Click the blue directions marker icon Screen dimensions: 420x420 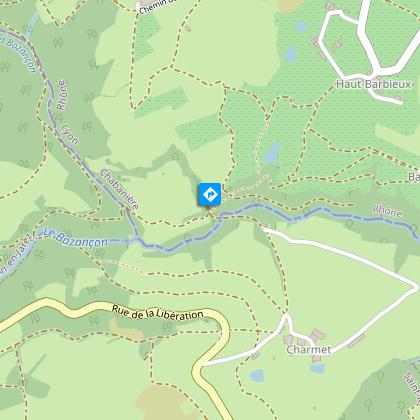[x=210, y=194]
